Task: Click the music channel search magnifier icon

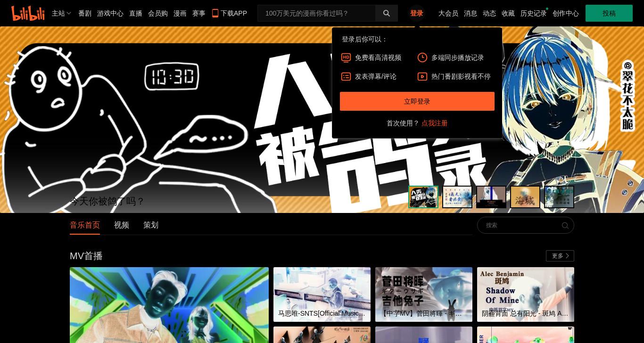Action: [x=565, y=226]
